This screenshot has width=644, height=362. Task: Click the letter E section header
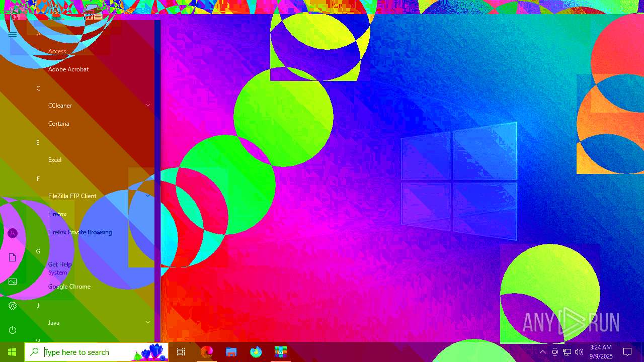pyautogui.click(x=38, y=143)
